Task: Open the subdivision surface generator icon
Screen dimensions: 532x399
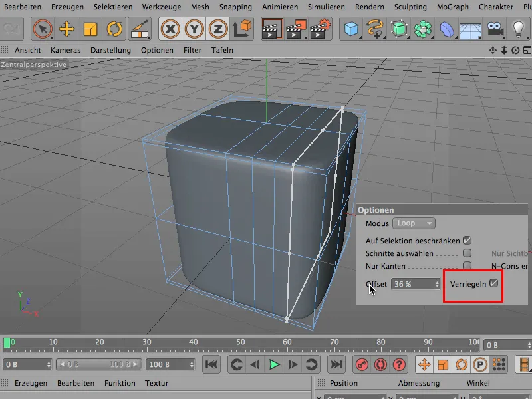Action: 399,29
